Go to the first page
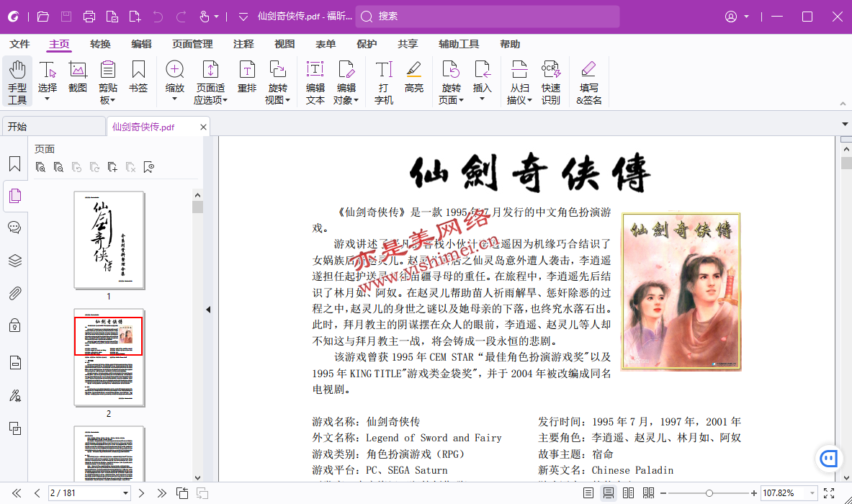Screen dimensions: 852x504 click(x=17, y=493)
